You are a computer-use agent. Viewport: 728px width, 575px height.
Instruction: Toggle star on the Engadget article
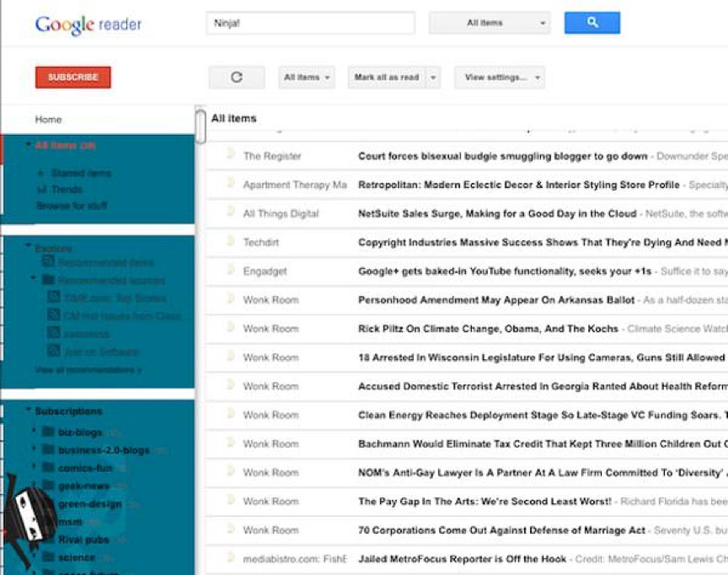(230, 269)
